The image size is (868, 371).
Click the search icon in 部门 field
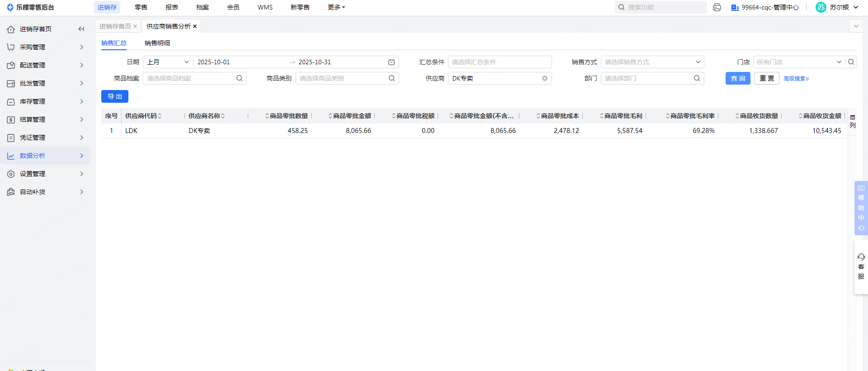point(697,78)
